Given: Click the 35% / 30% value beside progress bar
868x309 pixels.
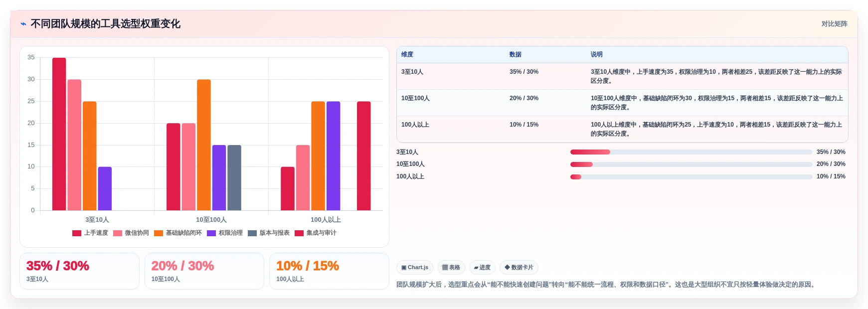Looking at the screenshot, I should (831, 152).
